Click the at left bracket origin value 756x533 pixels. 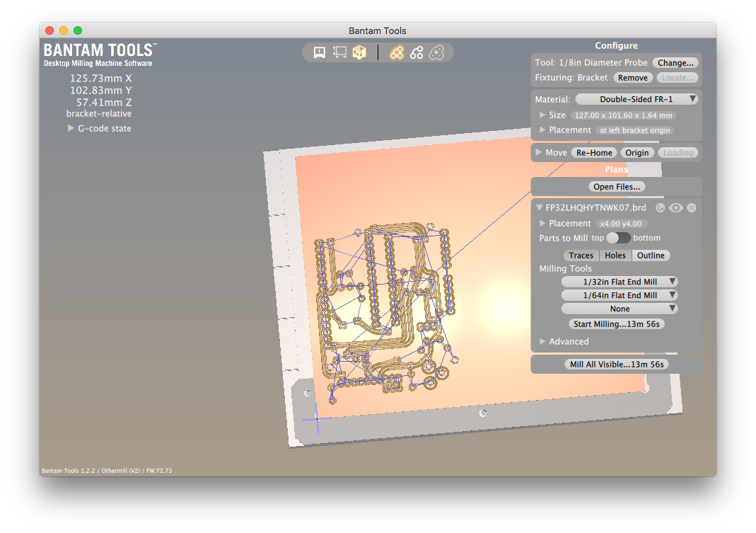click(634, 130)
